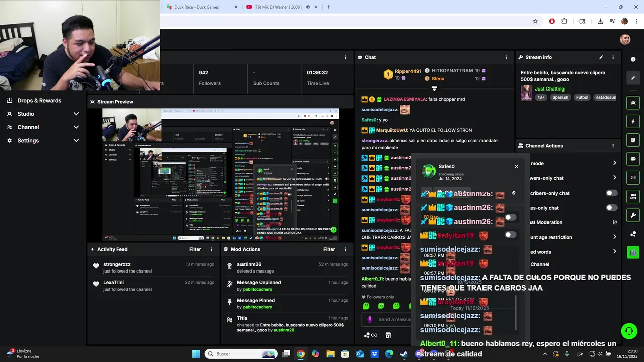Click the Fútbol tag
Viewport: 644px width, 362px height.
click(x=582, y=97)
